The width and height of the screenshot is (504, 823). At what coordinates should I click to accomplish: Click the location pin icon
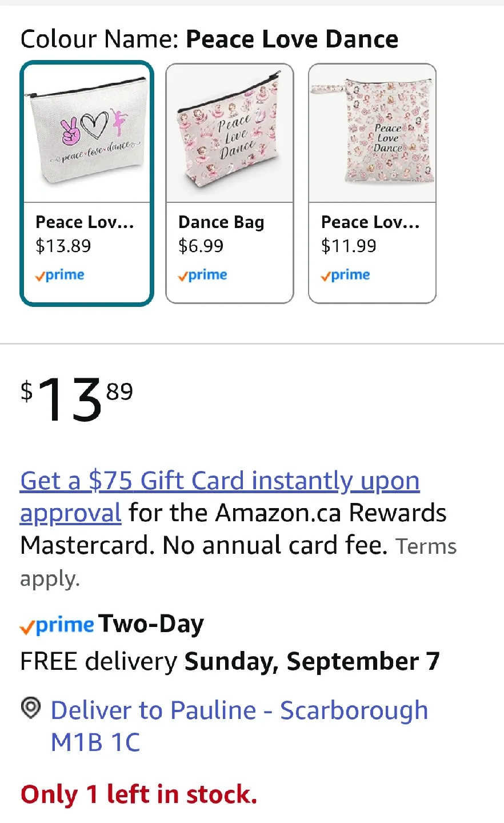(x=31, y=709)
